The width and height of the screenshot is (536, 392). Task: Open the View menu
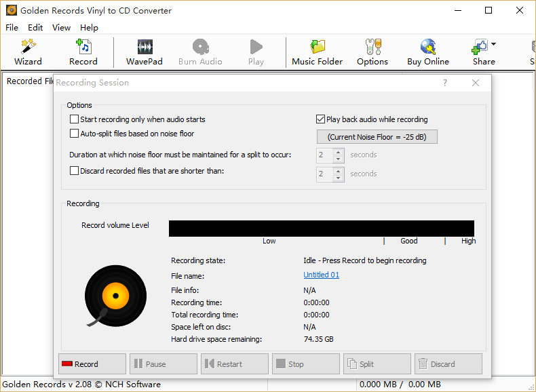[61, 28]
